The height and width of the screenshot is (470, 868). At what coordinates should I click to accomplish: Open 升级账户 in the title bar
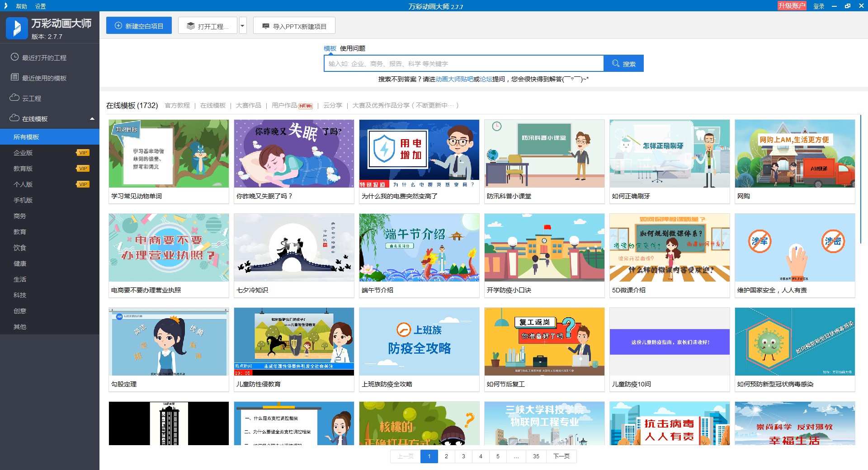793,6
